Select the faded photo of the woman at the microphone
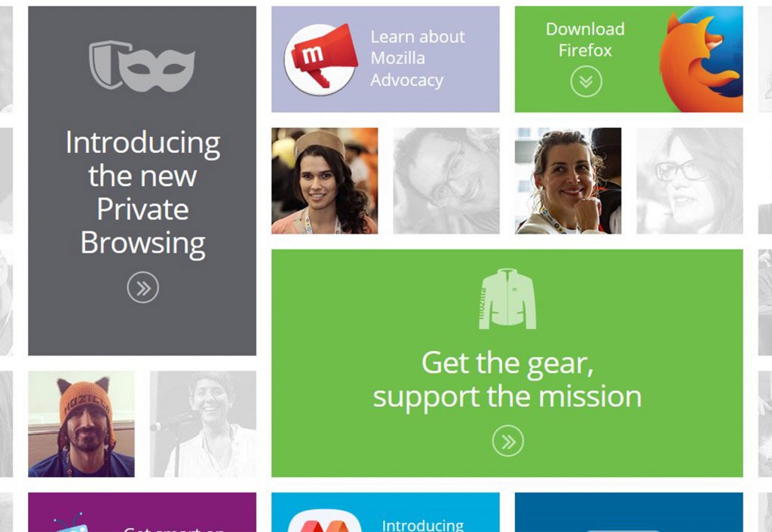The width and height of the screenshot is (772, 532). point(203,423)
